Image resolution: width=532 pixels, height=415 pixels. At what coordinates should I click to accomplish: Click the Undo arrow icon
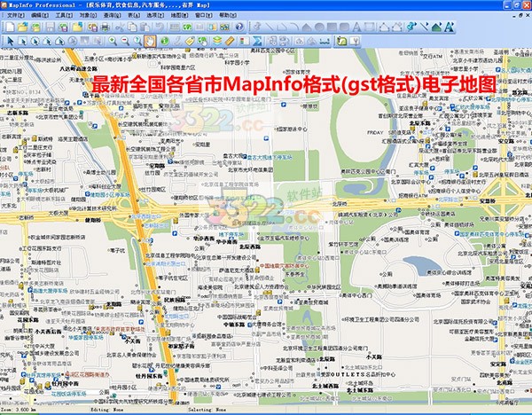[159, 27]
